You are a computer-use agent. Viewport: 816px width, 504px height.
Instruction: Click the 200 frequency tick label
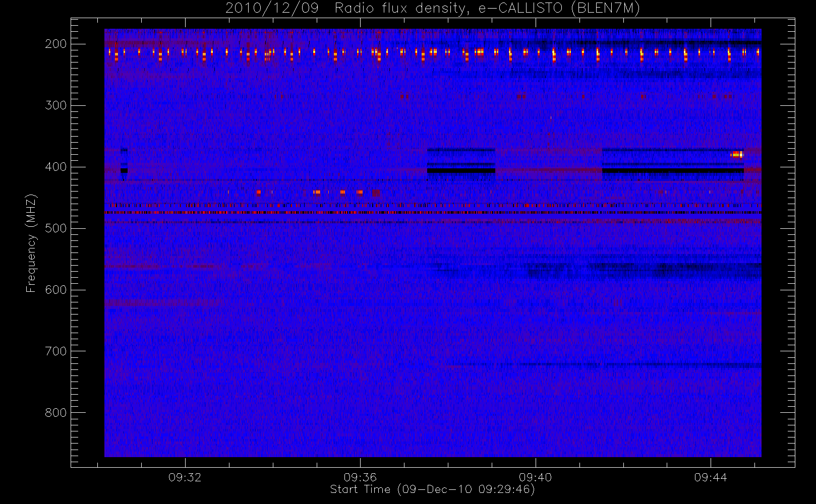tap(56, 44)
